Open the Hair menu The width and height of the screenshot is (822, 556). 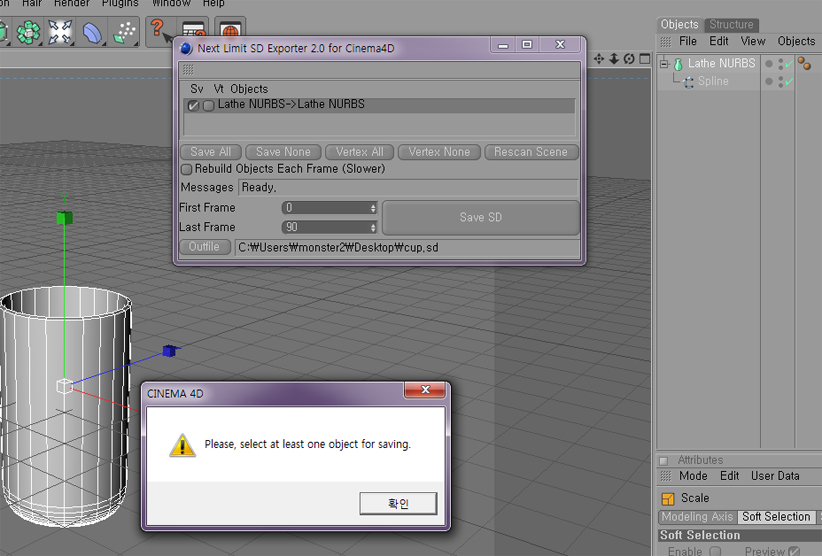(31, 3)
